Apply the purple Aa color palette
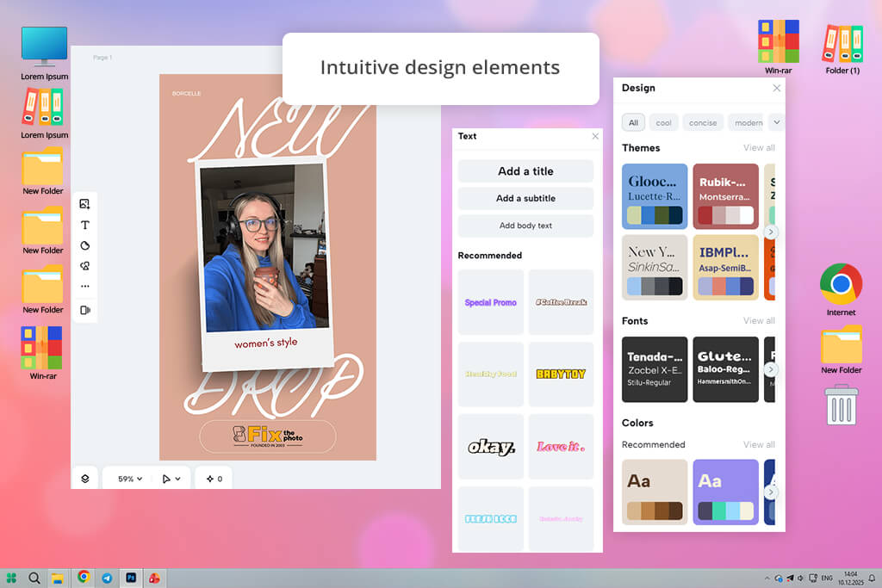The width and height of the screenshot is (882, 588). [725, 492]
